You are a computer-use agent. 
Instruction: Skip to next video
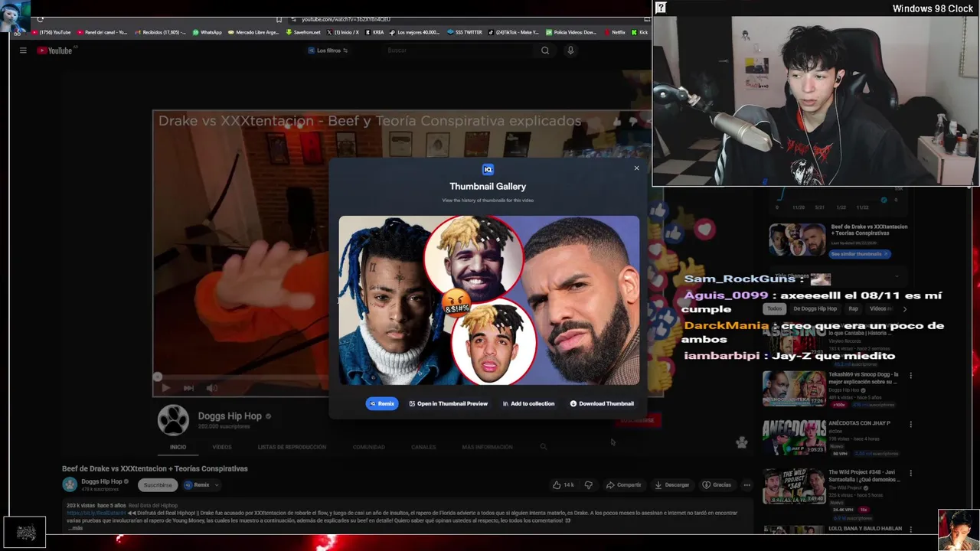coord(188,388)
